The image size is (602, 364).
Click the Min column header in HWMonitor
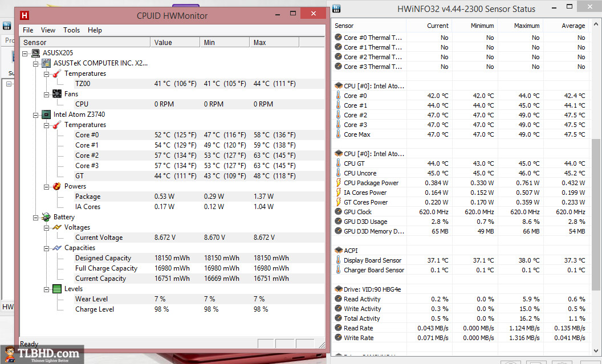pyautogui.click(x=225, y=42)
